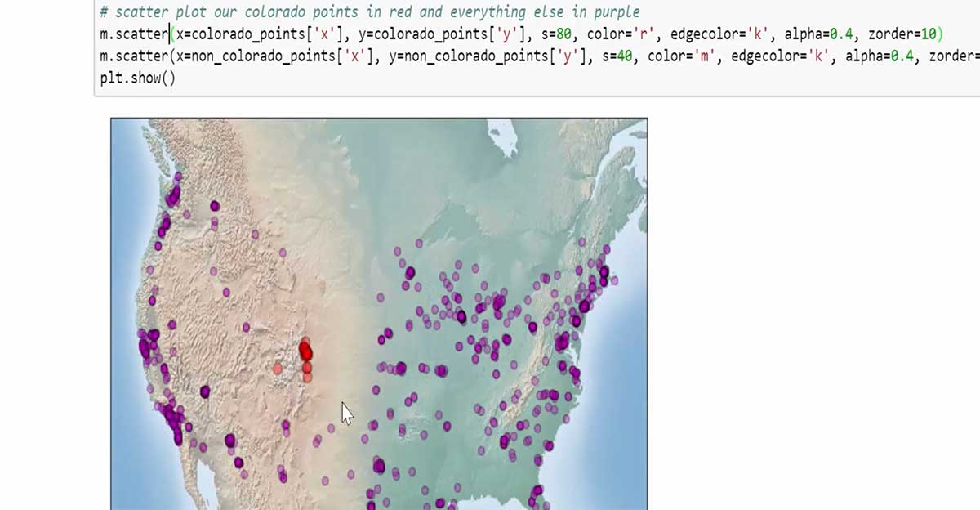
Task: Select the lighter pink dot west of Colorado cluster
Action: pos(278,369)
